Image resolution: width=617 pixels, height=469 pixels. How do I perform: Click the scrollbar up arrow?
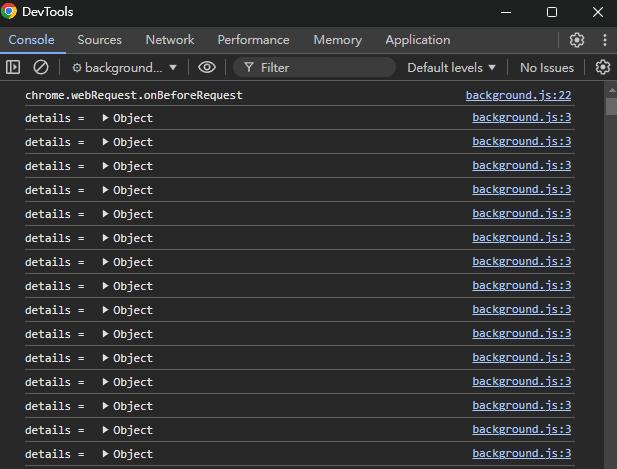611,90
